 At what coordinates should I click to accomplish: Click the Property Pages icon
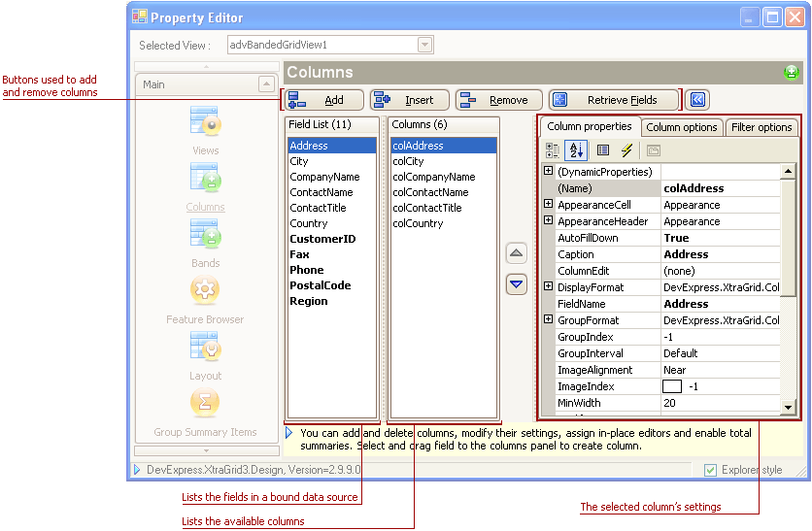[x=654, y=150]
